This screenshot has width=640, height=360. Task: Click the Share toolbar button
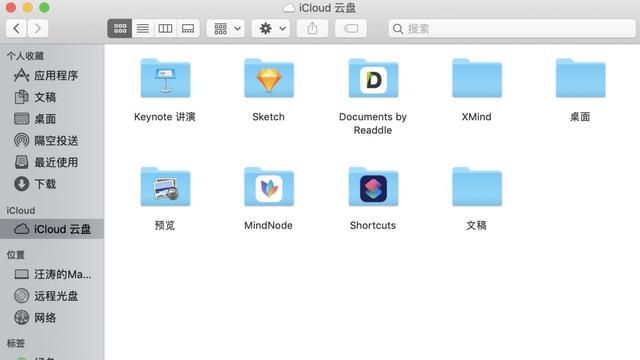pos(312,29)
